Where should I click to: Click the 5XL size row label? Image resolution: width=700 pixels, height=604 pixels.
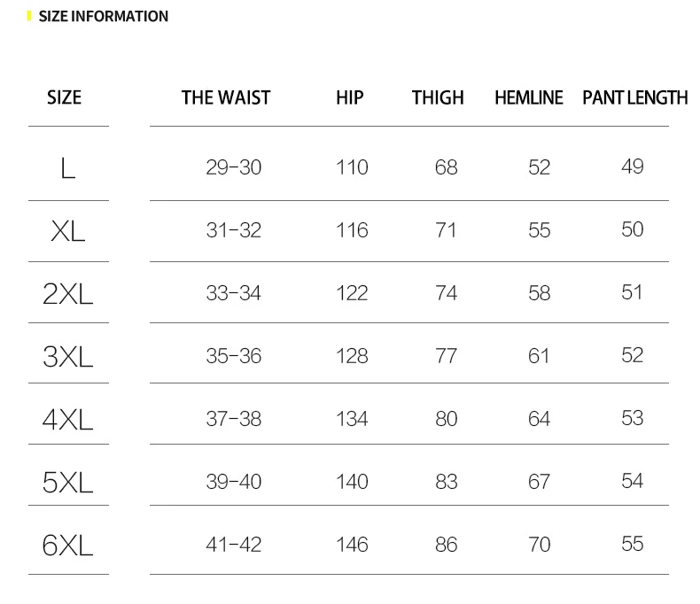click(x=68, y=482)
